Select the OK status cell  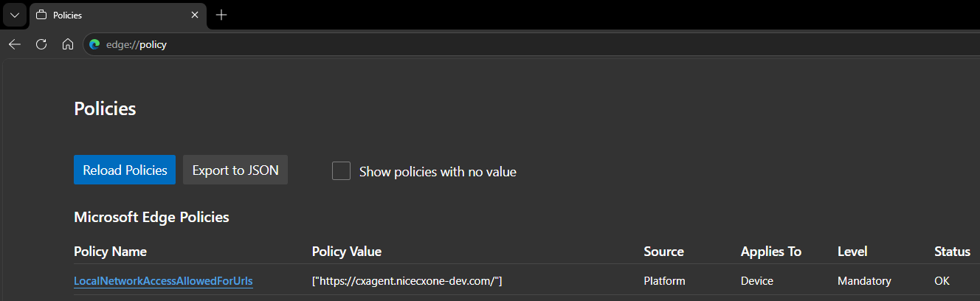coord(942,281)
